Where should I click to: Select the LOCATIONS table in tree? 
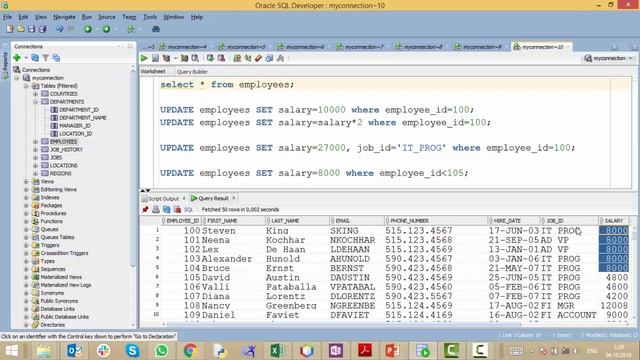63,165
